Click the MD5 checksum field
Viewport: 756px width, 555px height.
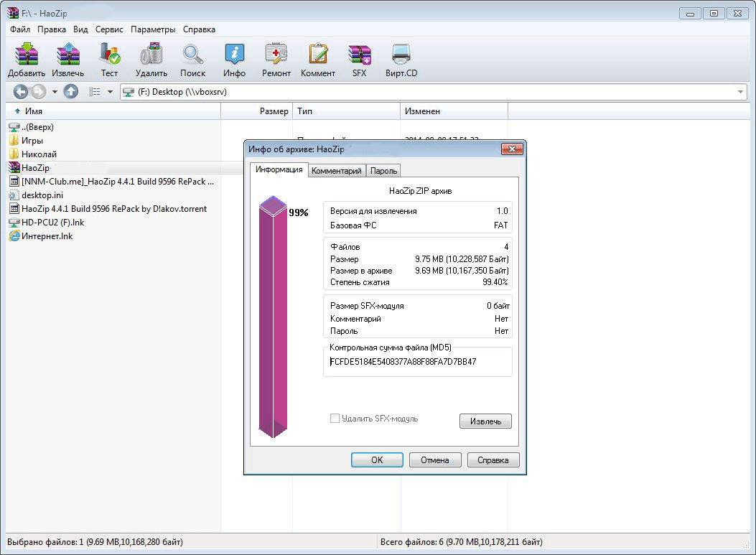[417, 362]
